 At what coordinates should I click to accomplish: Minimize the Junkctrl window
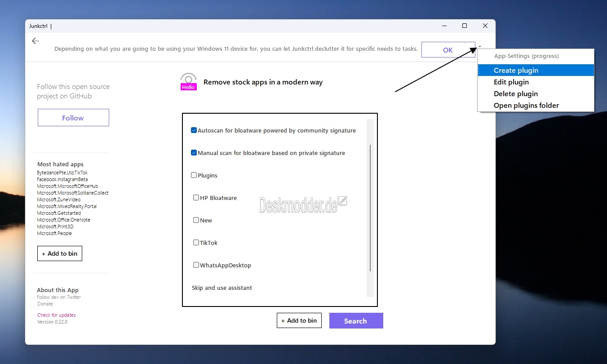[x=444, y=26]
